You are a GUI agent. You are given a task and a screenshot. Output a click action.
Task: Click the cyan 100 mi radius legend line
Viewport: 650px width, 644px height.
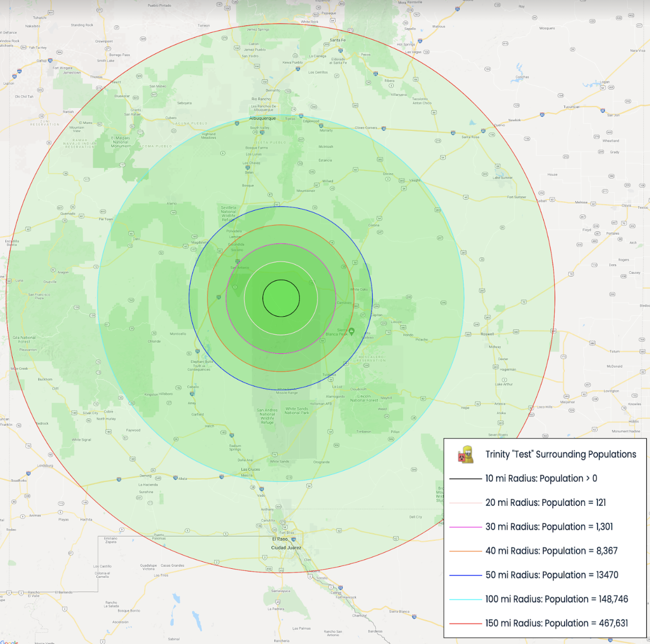click(x=465, y=600)
